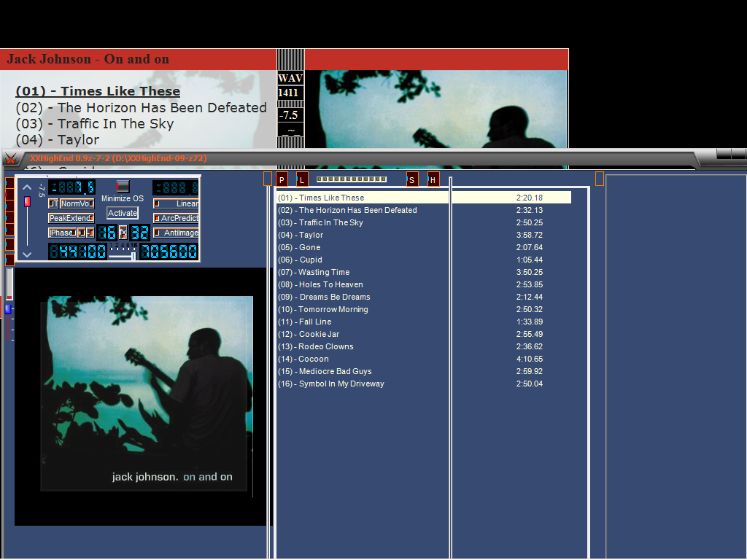The image size is (747, 560).
Task: Select track (01) - Times Like These
Action: click(424, 198)
